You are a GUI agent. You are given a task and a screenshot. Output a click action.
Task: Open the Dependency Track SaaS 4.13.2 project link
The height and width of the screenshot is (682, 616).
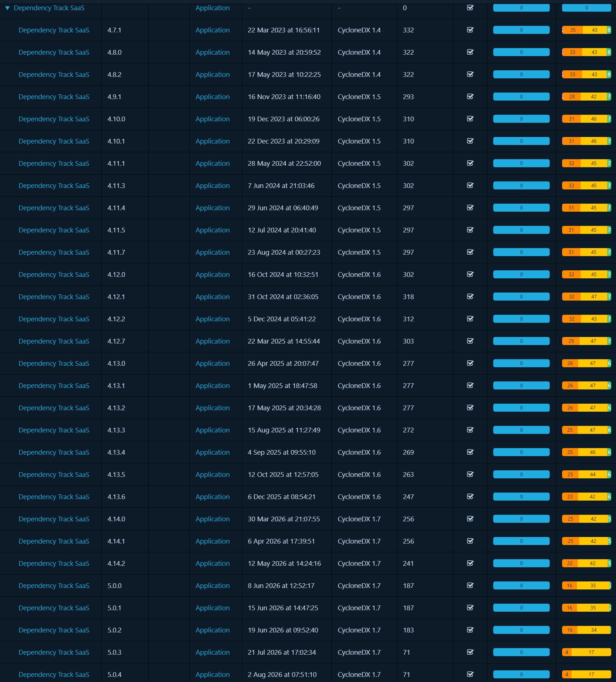pyautogui.click(x=54, y=408)
